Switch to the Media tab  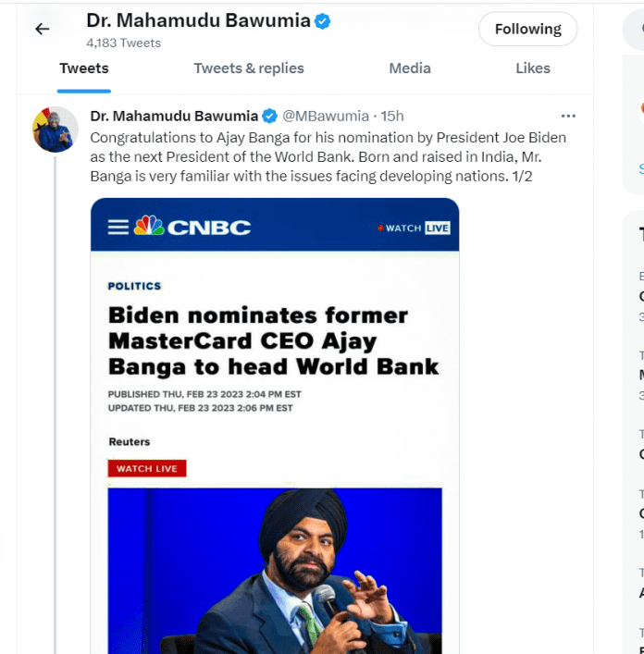410,68
